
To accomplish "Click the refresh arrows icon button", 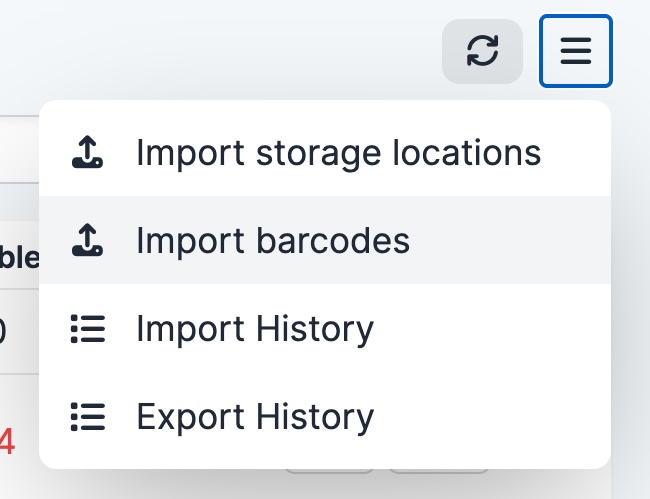I will click(x=482, y=51).
